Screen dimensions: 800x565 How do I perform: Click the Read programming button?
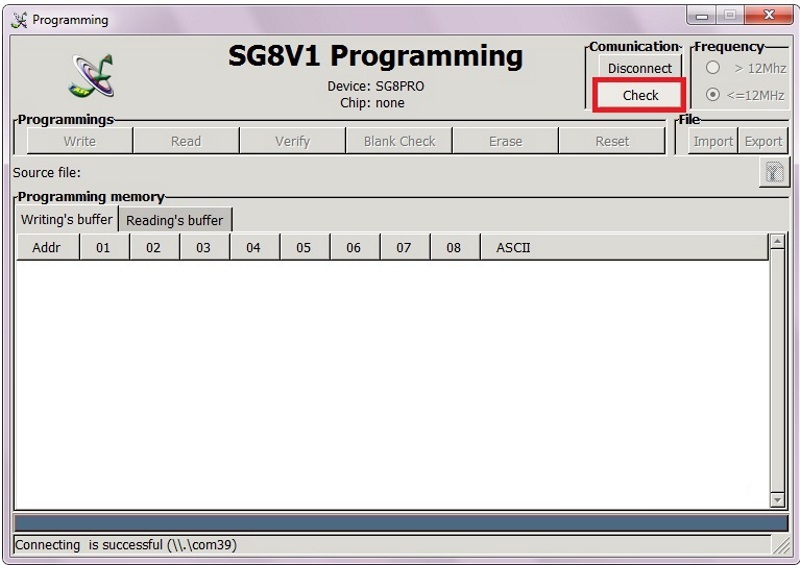186,141
